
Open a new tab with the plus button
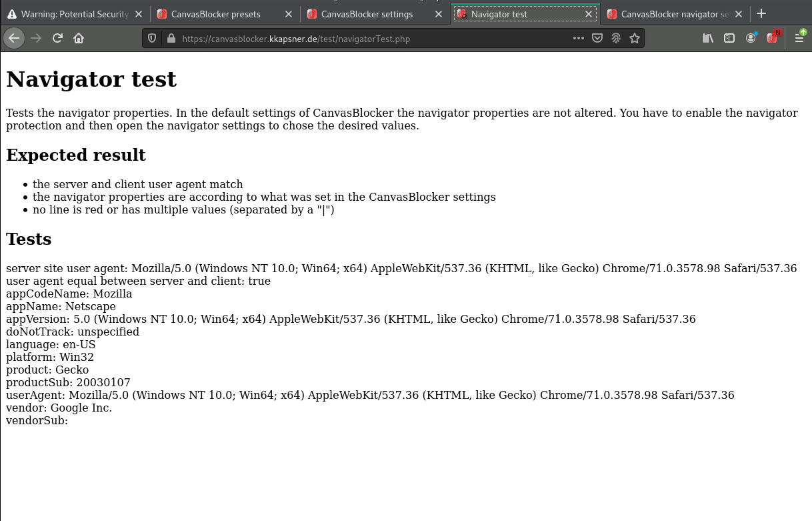(761, 13)
